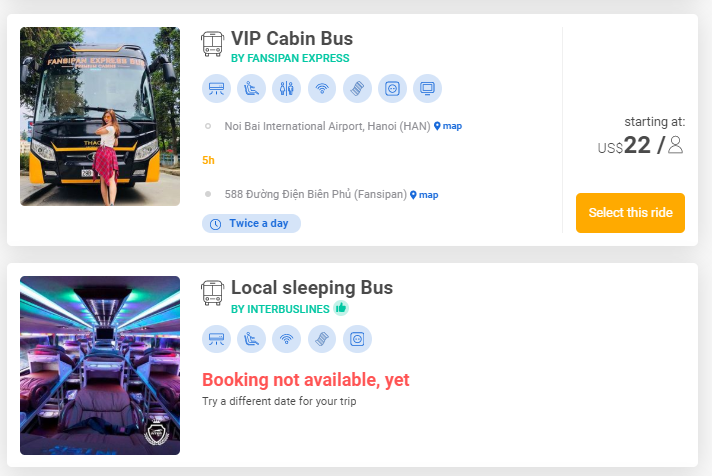Click the WiFi icon for VIP Cabin Bus
Screen dimensions: 712x476
(322, 88)
